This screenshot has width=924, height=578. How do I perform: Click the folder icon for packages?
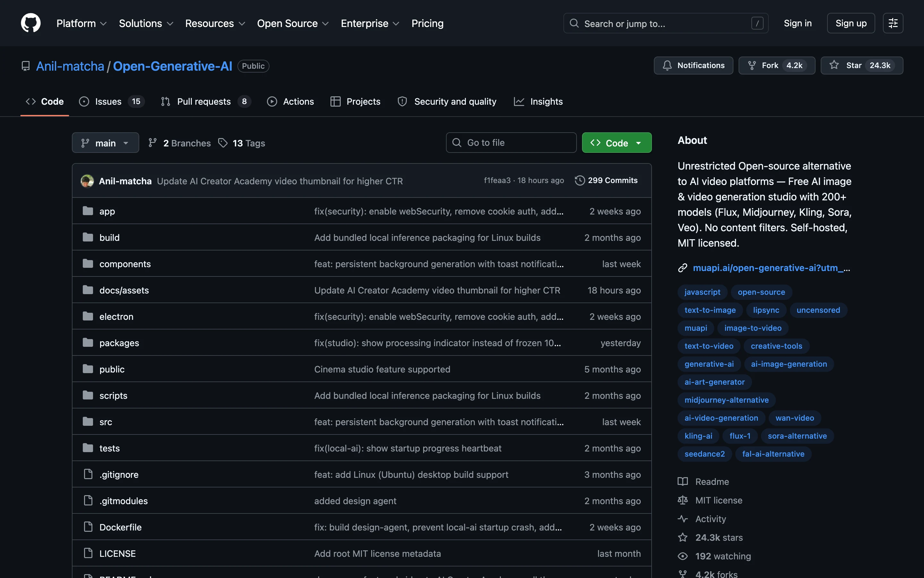[88, 343]
